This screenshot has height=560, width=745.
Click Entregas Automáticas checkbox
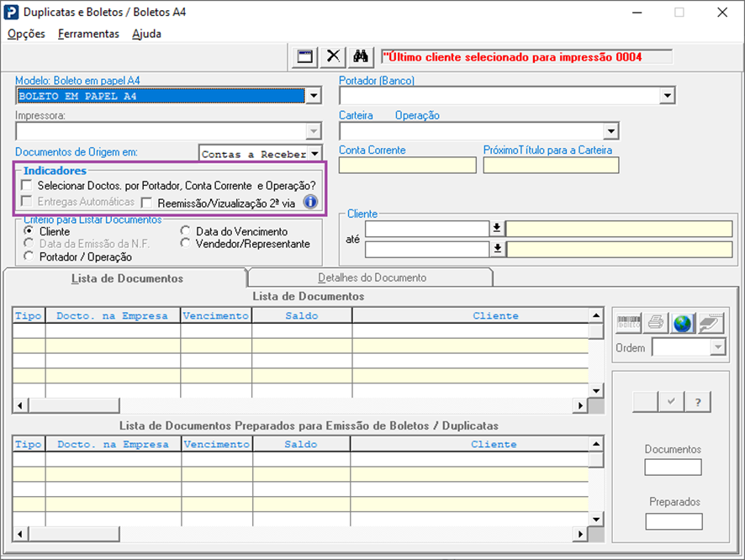point(27,202)
